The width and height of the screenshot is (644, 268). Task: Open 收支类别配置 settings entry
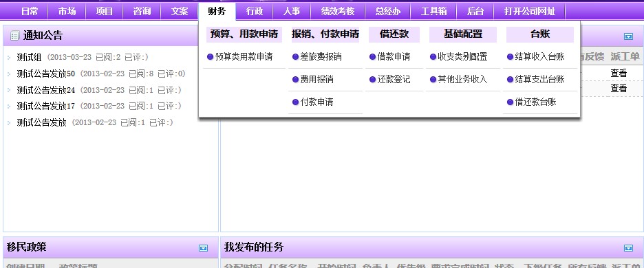(462, 57)
